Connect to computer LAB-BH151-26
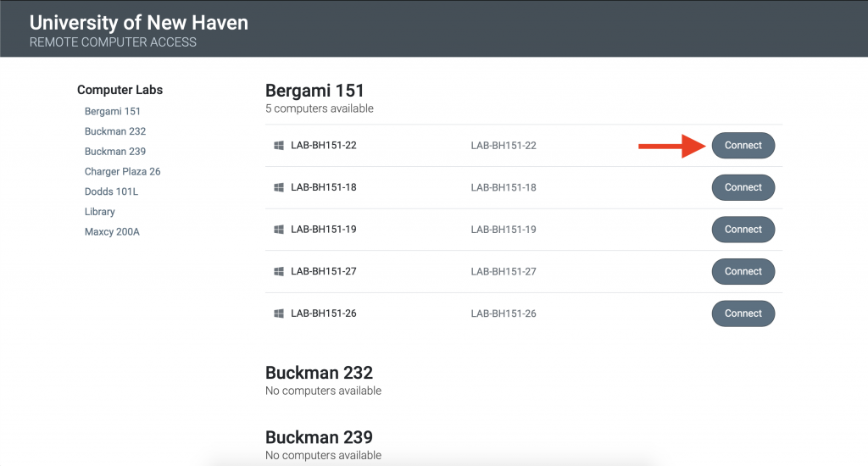This screenshot has height=466, width=868. [x=743, y=313]
